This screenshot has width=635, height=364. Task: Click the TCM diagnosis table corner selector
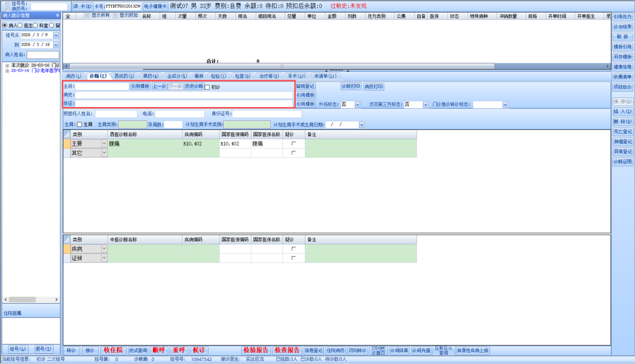(x=67, y=240)
